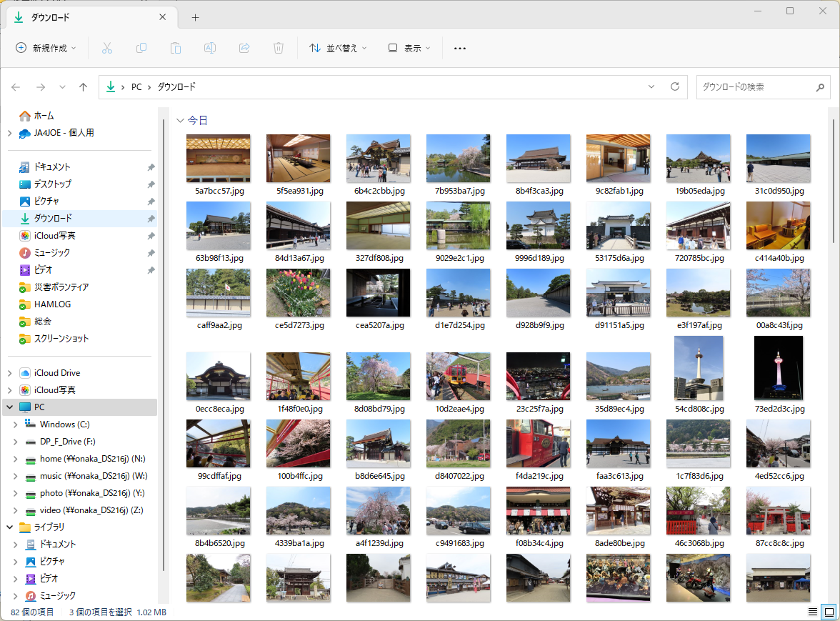The width and height of the screenshot is (840, 621).
Task: Switch to large thumbnails view
Action: click(x=829, y=612)
